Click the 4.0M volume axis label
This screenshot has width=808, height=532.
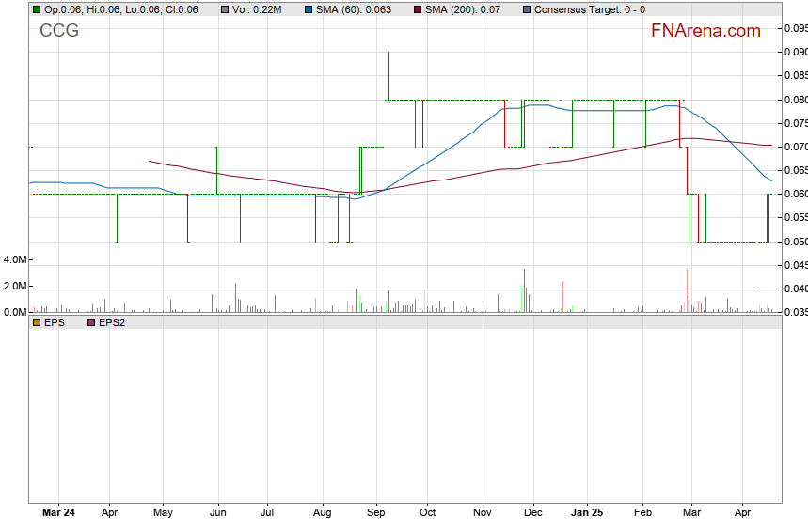(14, 259)
